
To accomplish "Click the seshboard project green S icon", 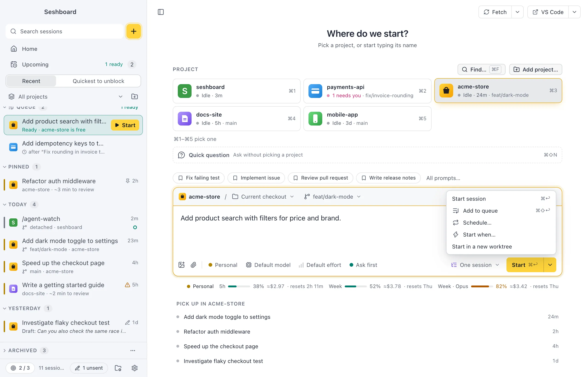I will coord(185,91).
